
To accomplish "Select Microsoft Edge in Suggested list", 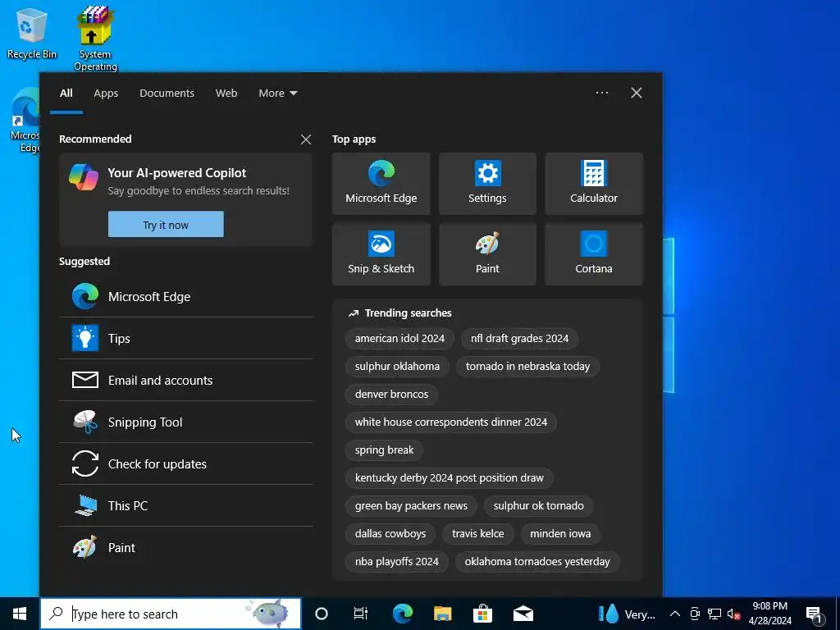I will click(186, 297).
